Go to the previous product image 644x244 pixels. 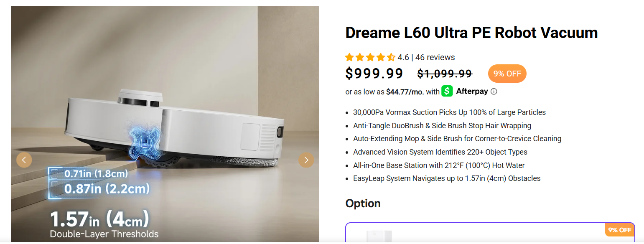(24, 160)
